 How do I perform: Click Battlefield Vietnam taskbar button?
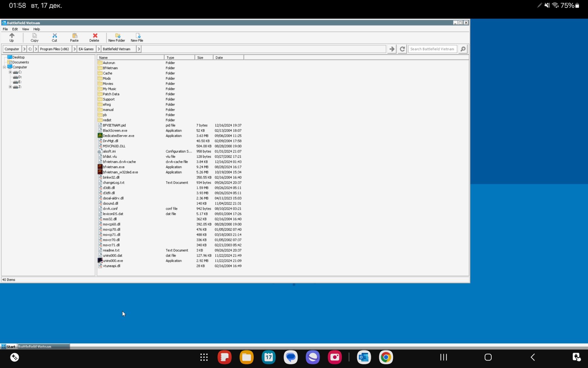44,347
